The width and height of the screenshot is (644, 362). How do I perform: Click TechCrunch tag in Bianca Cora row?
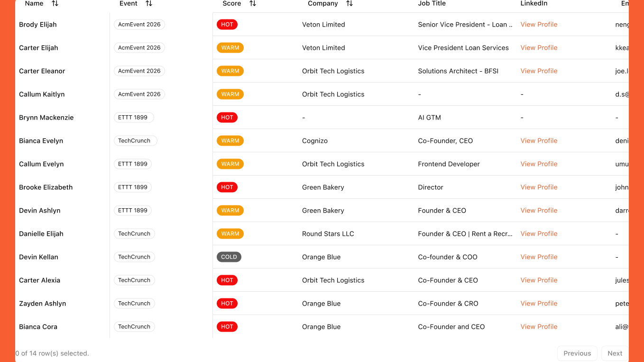134,327
